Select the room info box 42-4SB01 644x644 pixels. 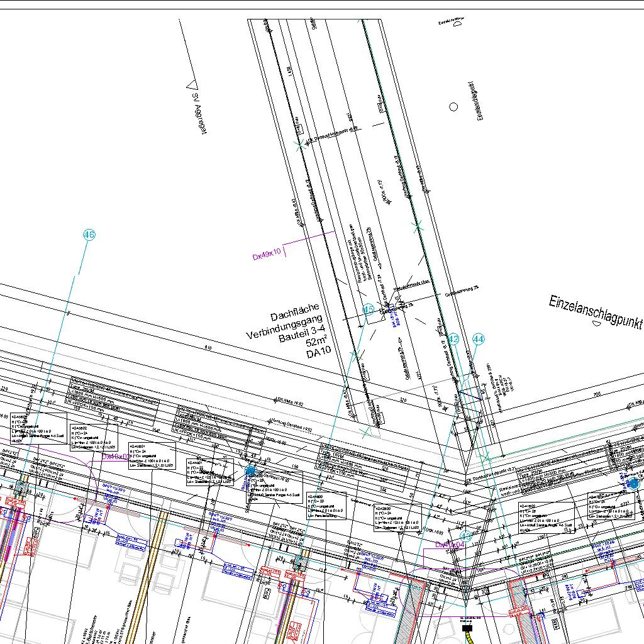[x=152, y=455]
